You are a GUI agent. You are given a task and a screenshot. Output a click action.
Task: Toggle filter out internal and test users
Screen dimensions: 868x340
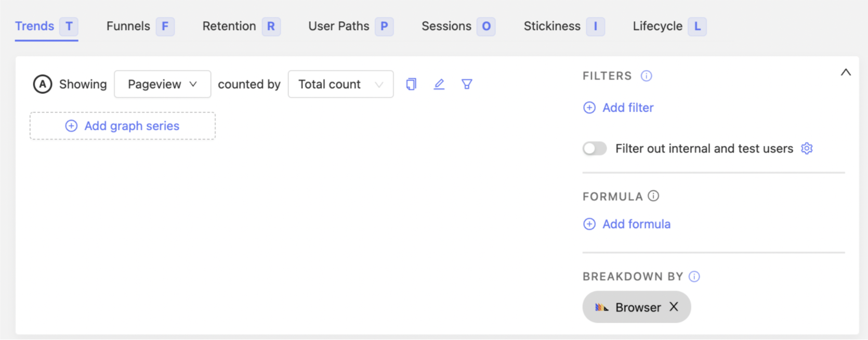(x=595, y=149)
